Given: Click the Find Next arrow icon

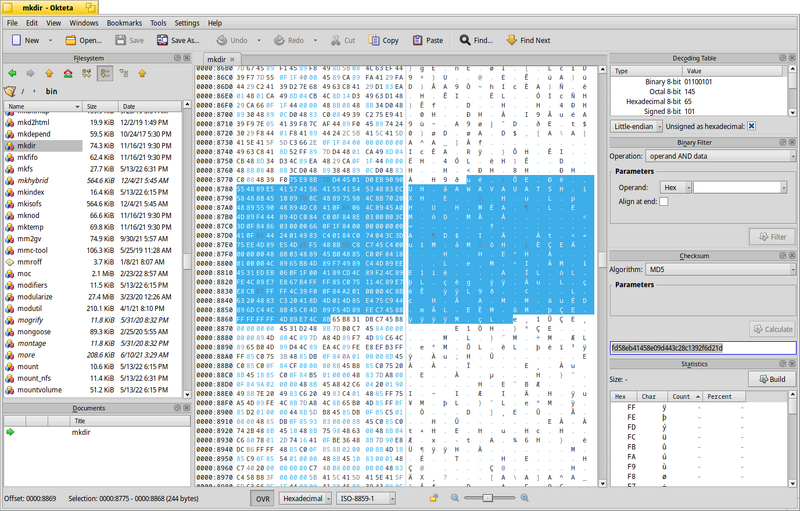Looking at the screenshot, I should click(x=512, y=40).
